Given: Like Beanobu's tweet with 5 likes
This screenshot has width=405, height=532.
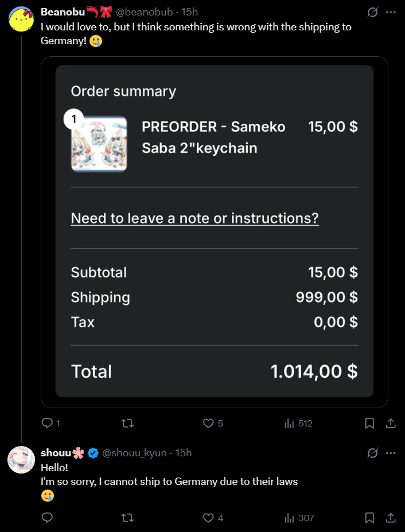Looking at the screenshot, I should coord(209,423).
